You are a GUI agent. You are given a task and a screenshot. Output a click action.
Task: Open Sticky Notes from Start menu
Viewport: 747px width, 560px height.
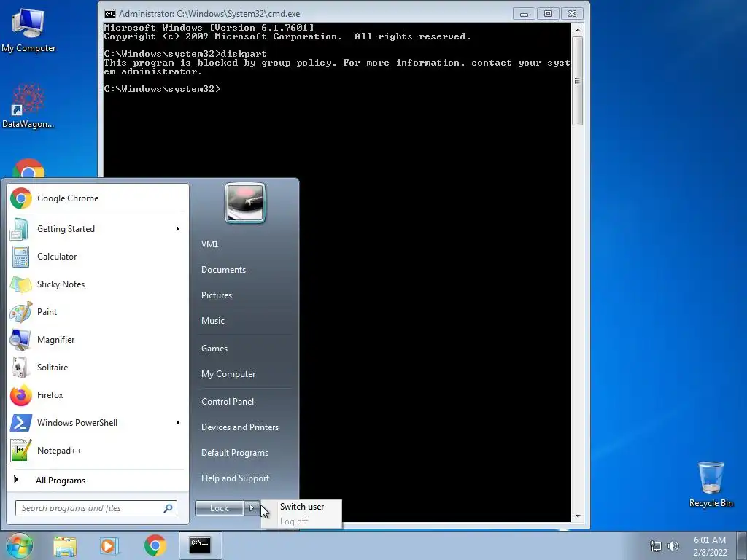click(x=98, y=284)
